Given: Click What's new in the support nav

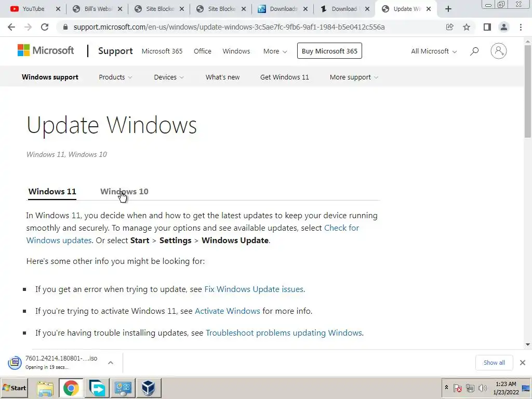Looking at the screenshot, I should tap(222, 77).
